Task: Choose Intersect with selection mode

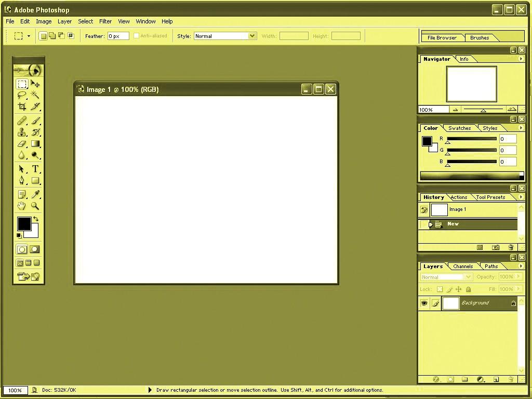Action: (71, 36)
